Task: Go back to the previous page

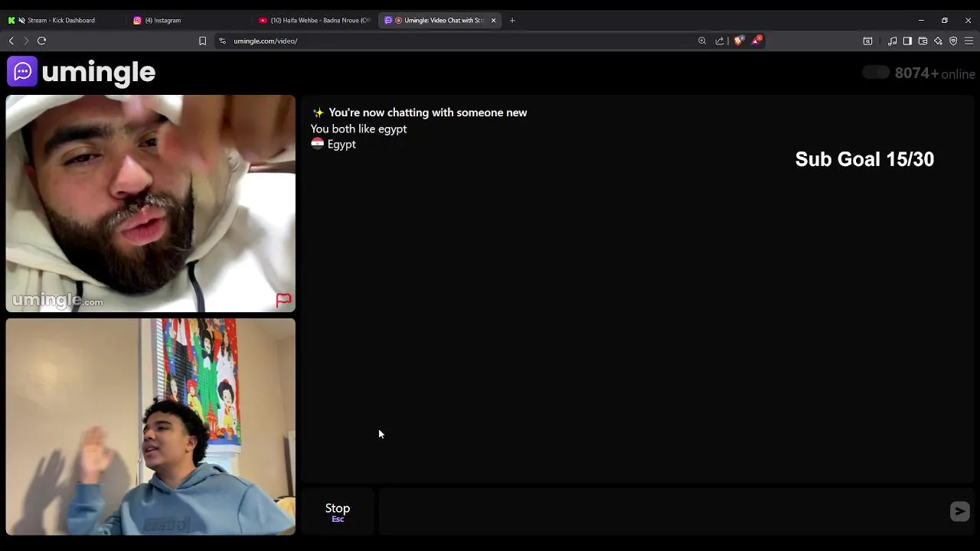Action: pos(11,41)
